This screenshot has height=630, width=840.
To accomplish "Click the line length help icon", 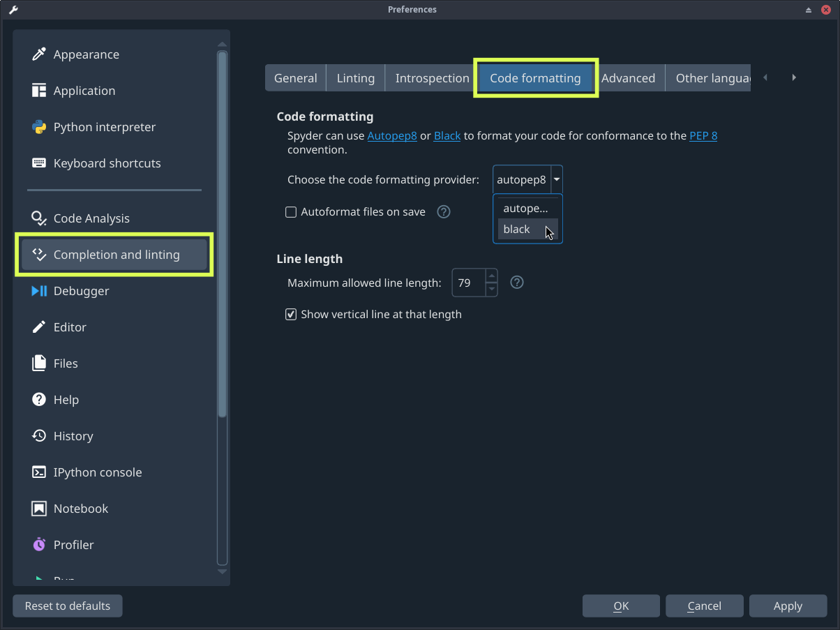I will click(x=516, y=282).
